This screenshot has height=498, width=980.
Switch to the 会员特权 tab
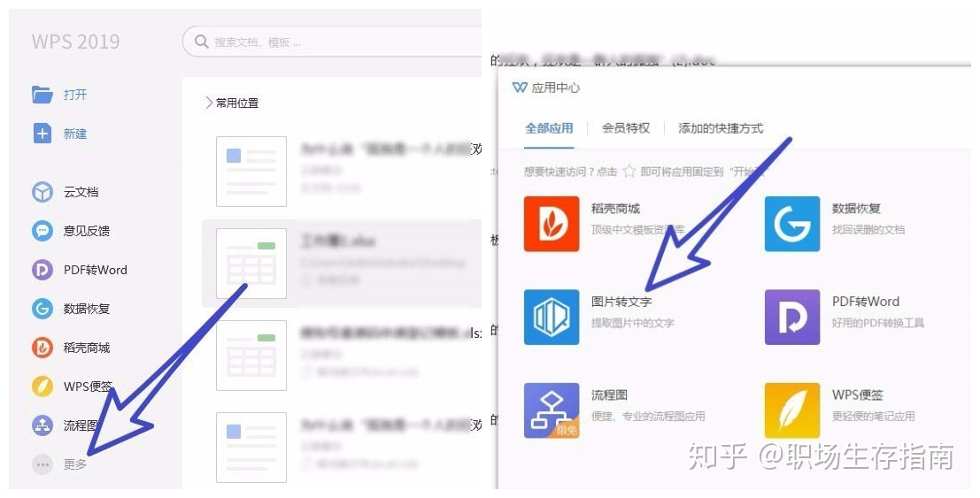pyautogui.click(x=626, y=128)
